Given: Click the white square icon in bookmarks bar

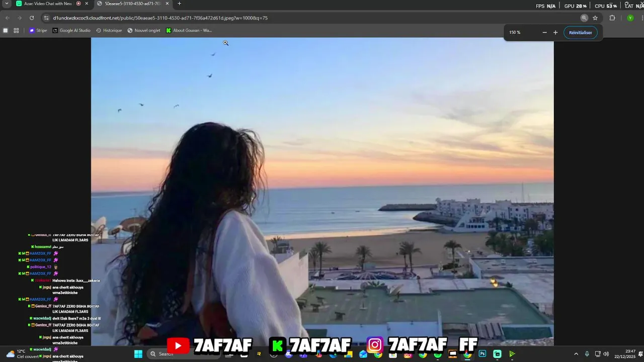Looking at the screenshot, I should (x=6, y=31).
